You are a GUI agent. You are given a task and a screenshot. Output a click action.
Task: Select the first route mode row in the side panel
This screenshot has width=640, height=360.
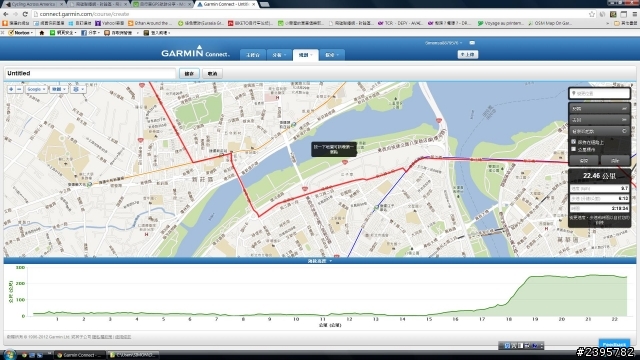(x=599, y=109)
